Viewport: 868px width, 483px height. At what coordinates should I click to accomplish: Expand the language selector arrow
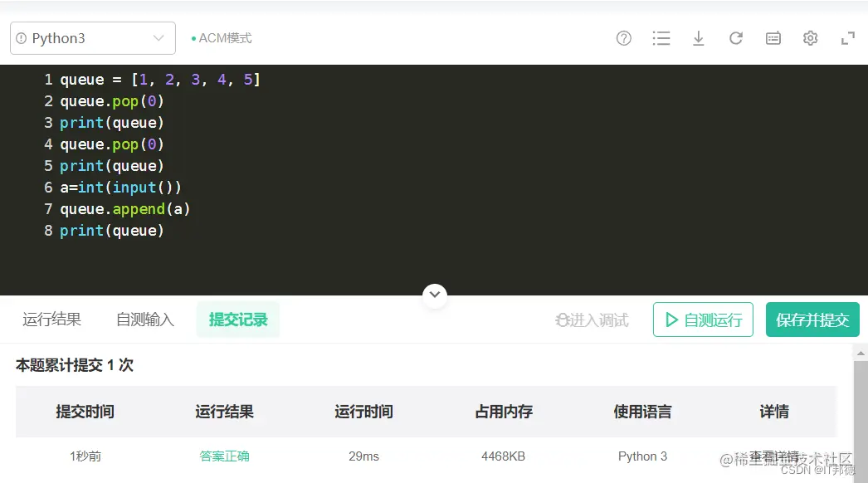(160, 37)
